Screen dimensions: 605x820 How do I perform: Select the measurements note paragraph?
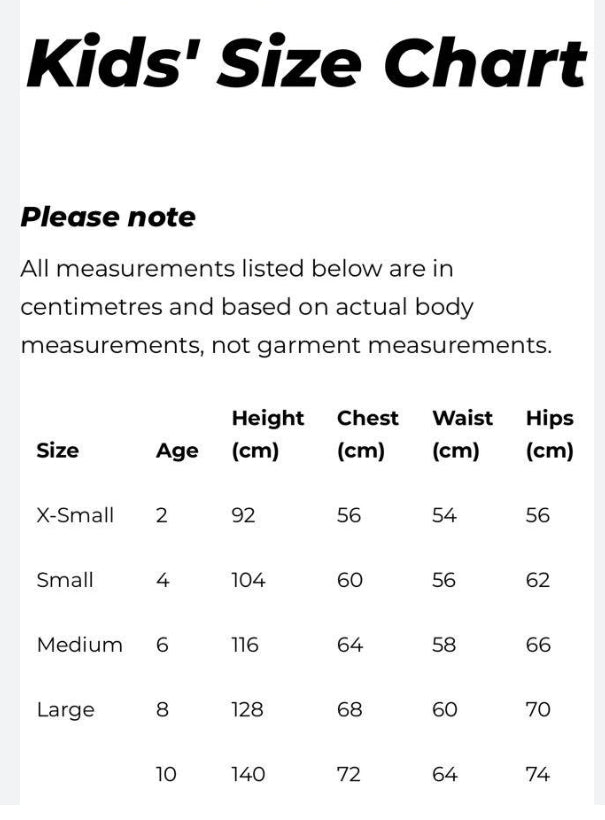pyautogui.click(x=285, y=307)
